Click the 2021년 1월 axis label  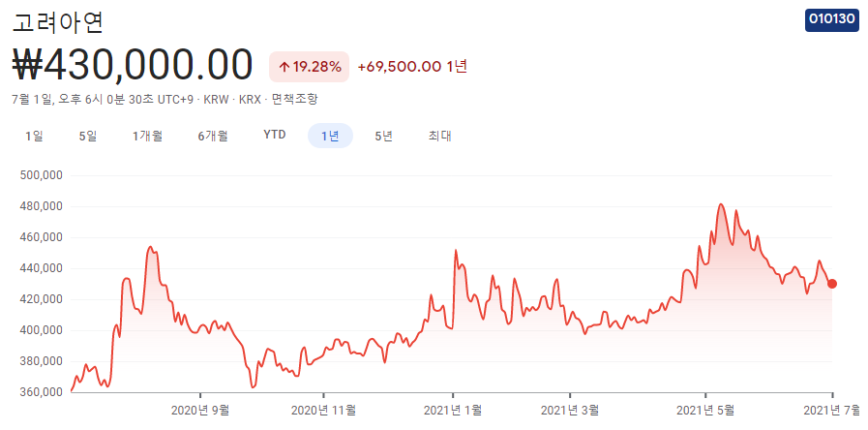(x=453, y=411)
